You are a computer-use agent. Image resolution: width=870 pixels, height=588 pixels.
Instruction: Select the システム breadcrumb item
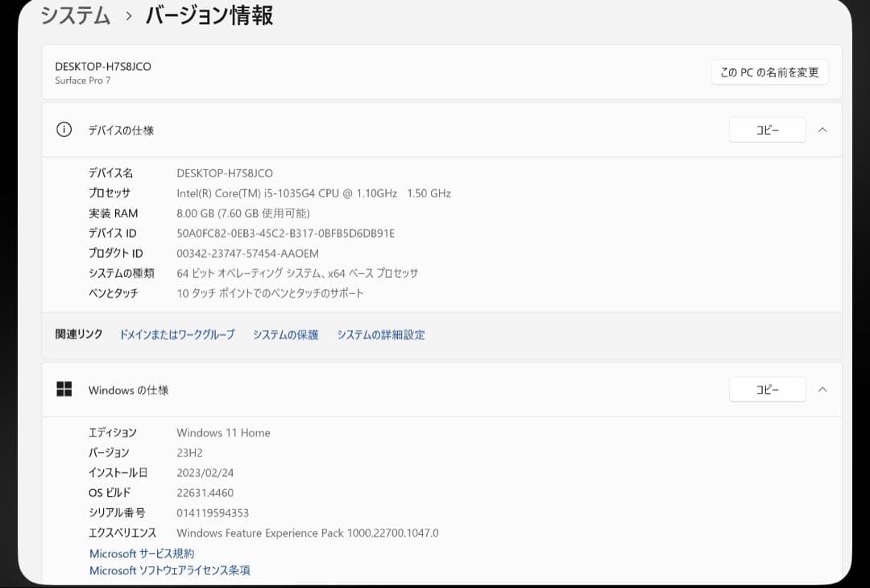point(74,14)
